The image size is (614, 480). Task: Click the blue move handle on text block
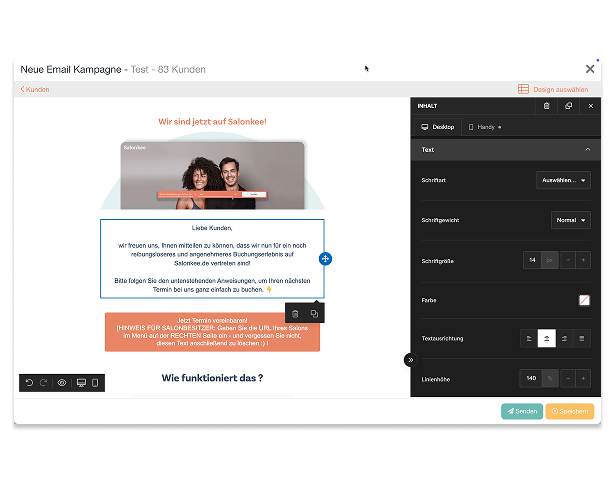pyautogui.click(x=325, y=259)
